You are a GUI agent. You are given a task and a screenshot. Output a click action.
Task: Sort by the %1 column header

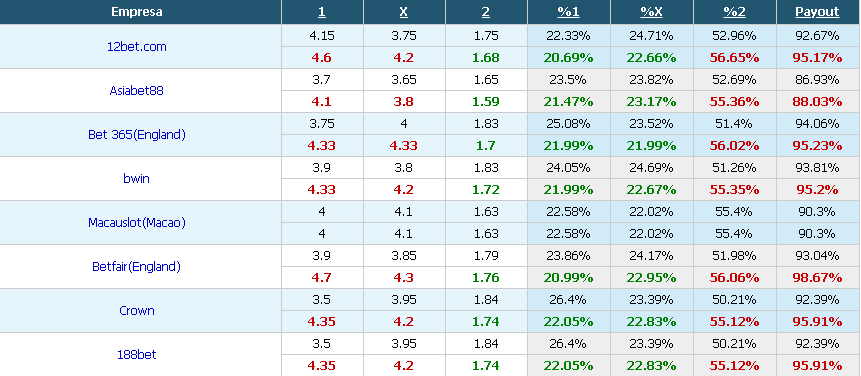pos(568,12)
